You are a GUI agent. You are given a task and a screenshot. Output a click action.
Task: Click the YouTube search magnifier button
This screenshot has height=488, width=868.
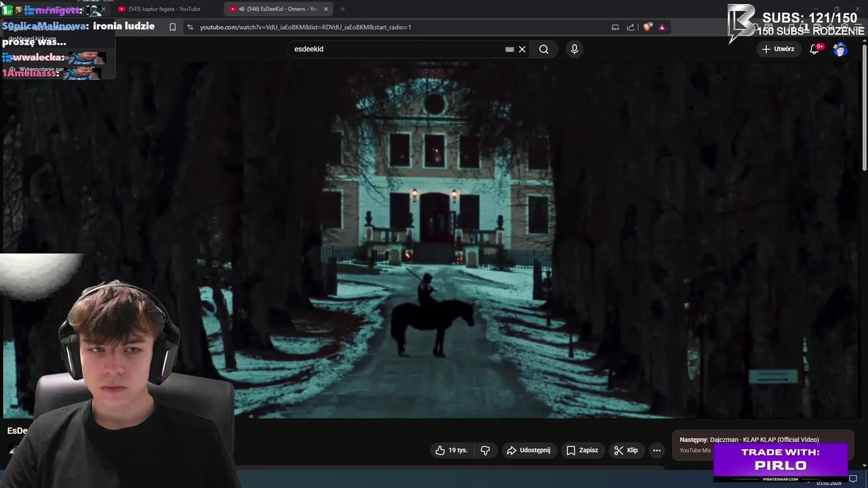point(544,49)
